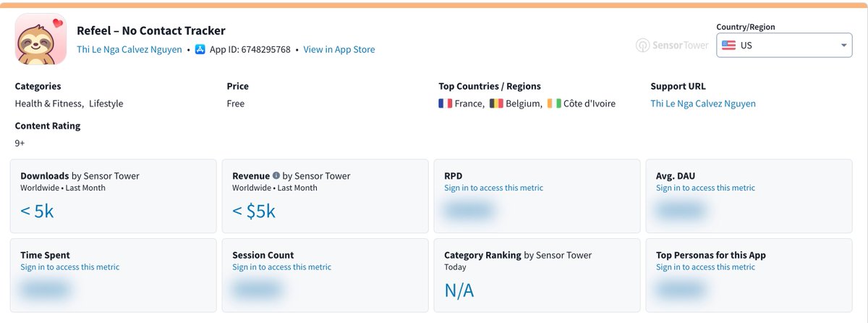Click the Revenue < $5k value
868x323 pixels.
click(x=254, y=211)
